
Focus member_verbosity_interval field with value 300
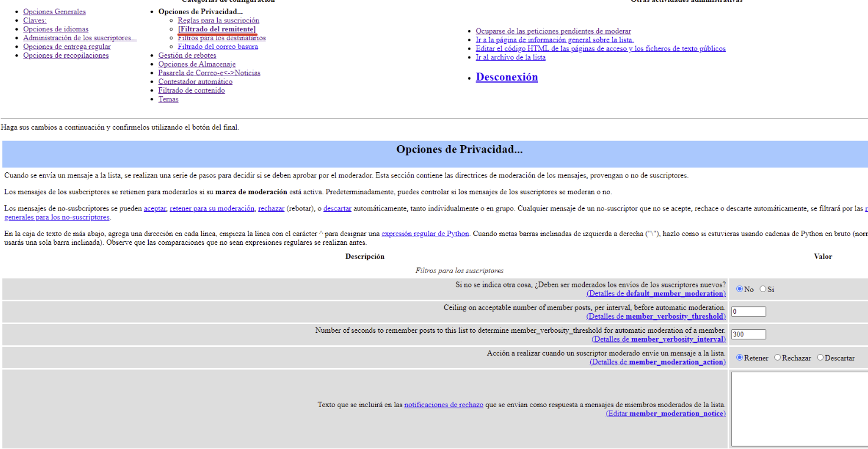pos(748,335)
